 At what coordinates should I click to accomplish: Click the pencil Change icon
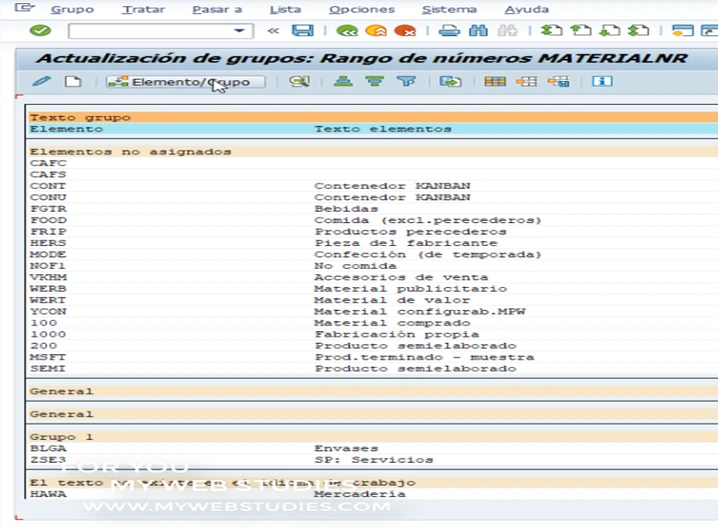[41, 82]
